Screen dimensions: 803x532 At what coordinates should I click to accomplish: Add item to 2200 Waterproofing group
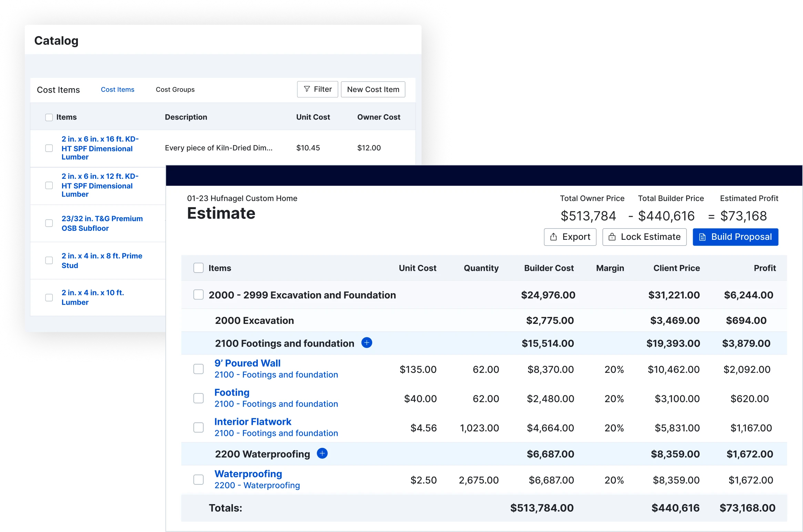click(322, 453)
